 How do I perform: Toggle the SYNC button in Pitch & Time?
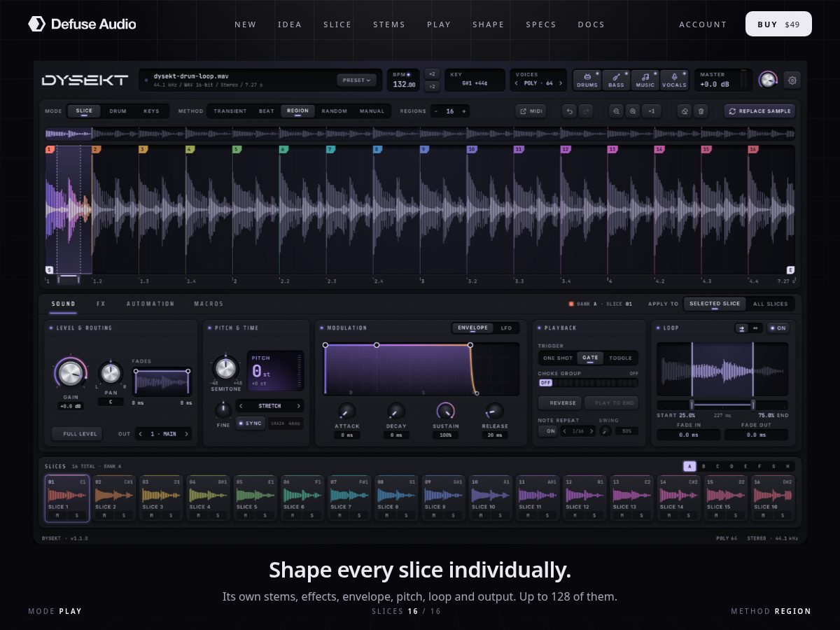point(250,423)
